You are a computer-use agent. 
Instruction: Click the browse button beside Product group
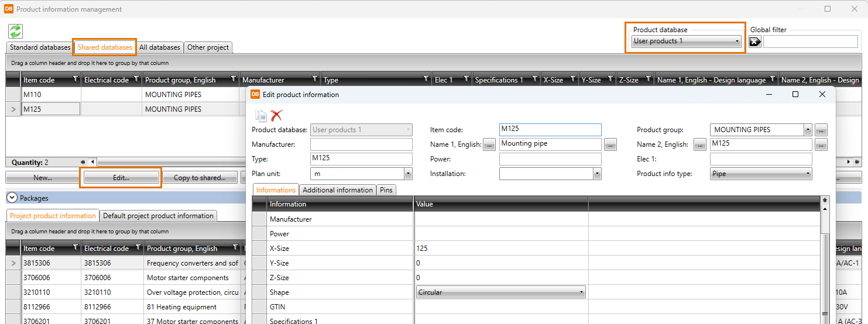tap(821, 130)
